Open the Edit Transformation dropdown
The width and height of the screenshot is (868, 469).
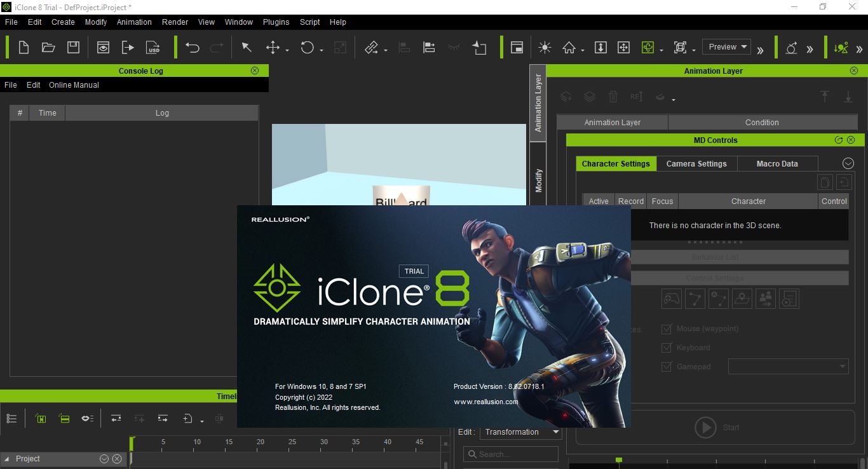tap(521, 432)
